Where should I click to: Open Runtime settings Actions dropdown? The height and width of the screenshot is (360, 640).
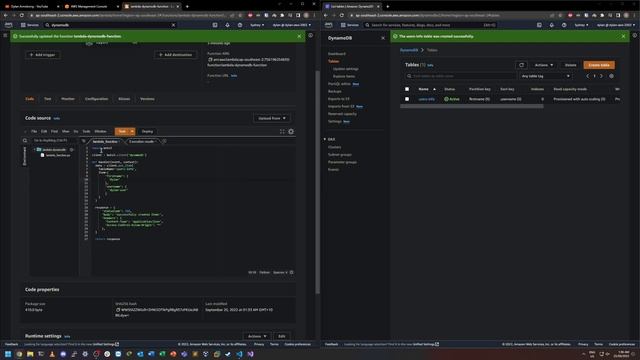click(257, 336)
